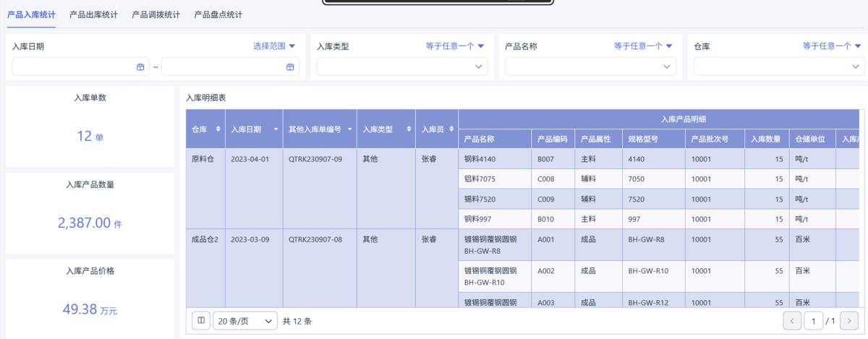Click the 仓库 column sort icon
Image resolution: width=868 pixels, height=339 pixels.
(218, 129)
